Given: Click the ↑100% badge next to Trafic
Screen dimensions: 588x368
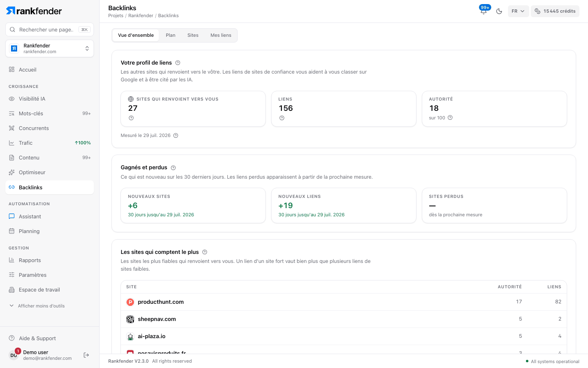Looking at the screenshot, I should point(83,143).
